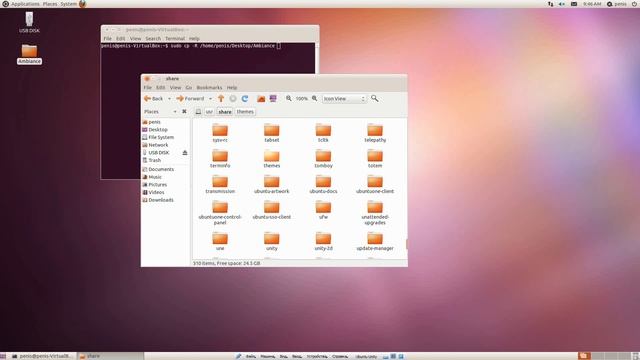Viewport: 640px width, 360px height.
Task: Zoom in the folder view
Action: coord(315,98)
